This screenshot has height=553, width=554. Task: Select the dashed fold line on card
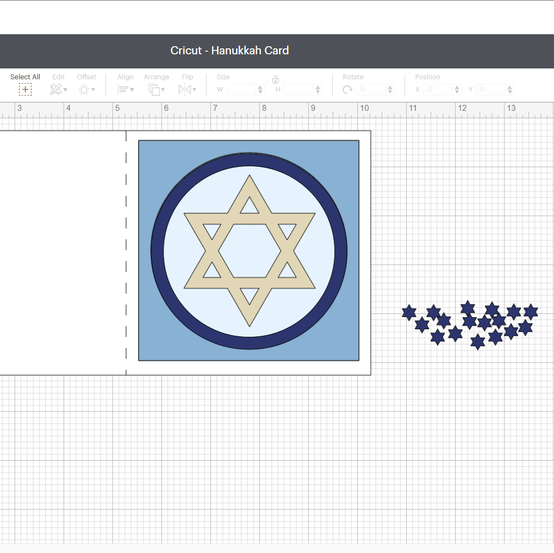click(x=126, y=253)
